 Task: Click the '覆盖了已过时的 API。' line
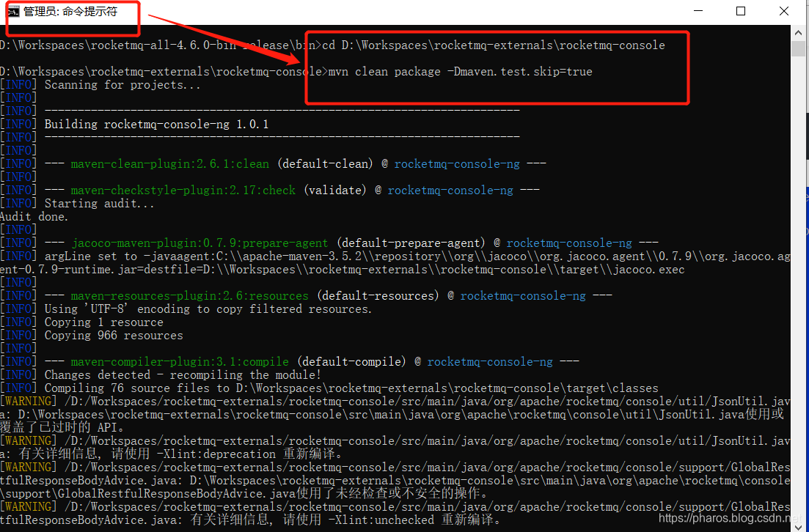click(62, 428)
